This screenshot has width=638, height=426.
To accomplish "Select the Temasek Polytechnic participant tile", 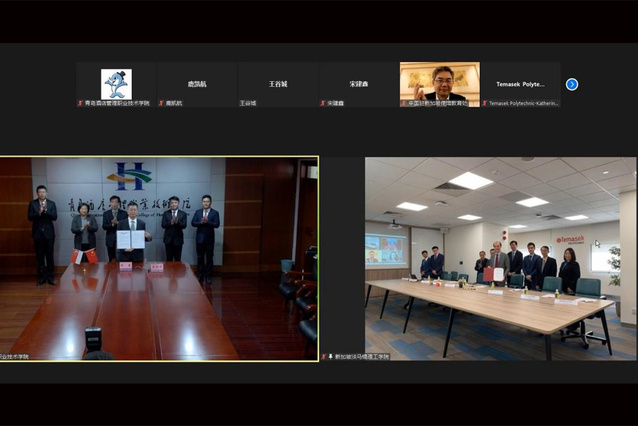I will [x=520, y=84].
